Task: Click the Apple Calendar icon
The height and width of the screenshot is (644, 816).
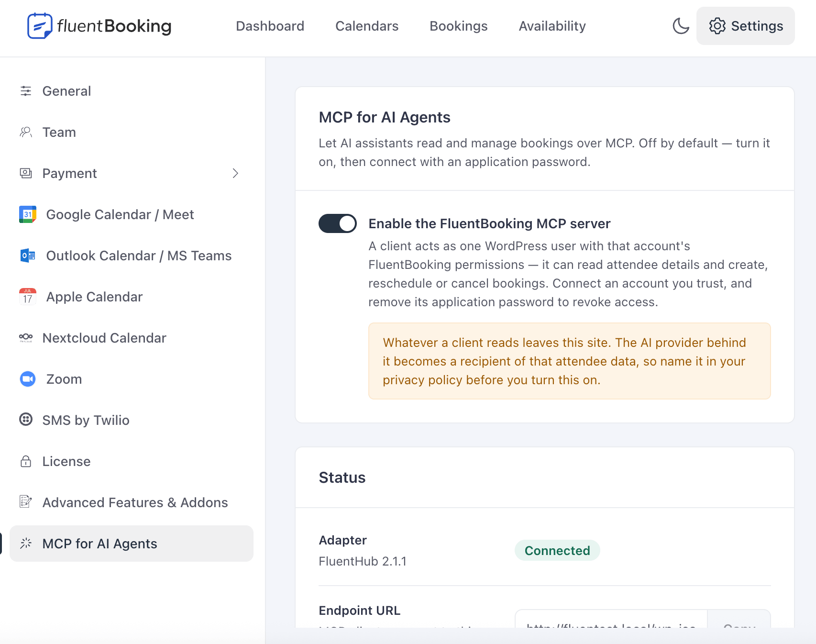Action: (x=28, y=297)
